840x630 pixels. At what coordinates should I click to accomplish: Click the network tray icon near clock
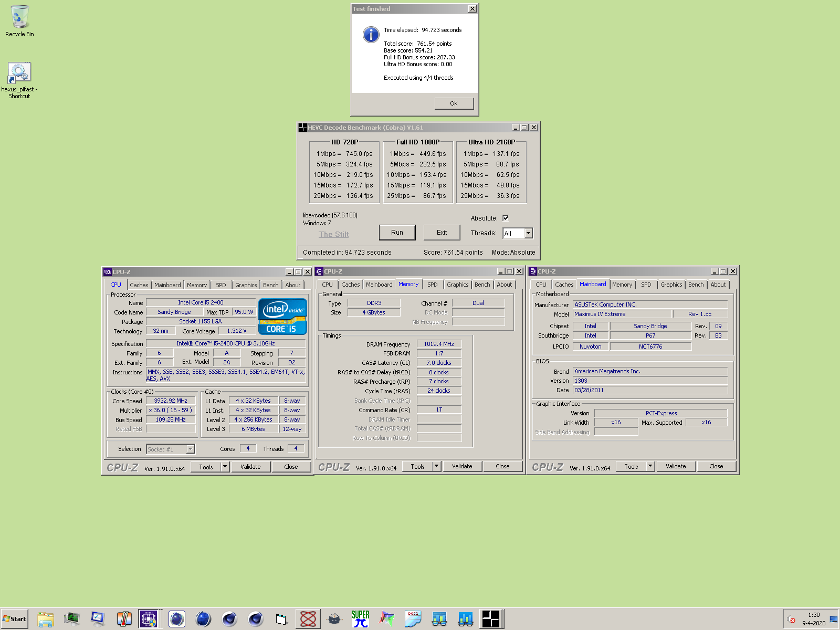(834, 619)
